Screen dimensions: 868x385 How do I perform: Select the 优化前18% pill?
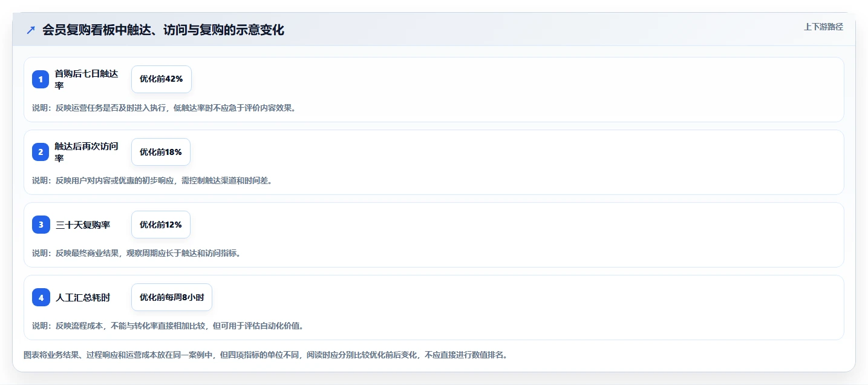(161, 152)
